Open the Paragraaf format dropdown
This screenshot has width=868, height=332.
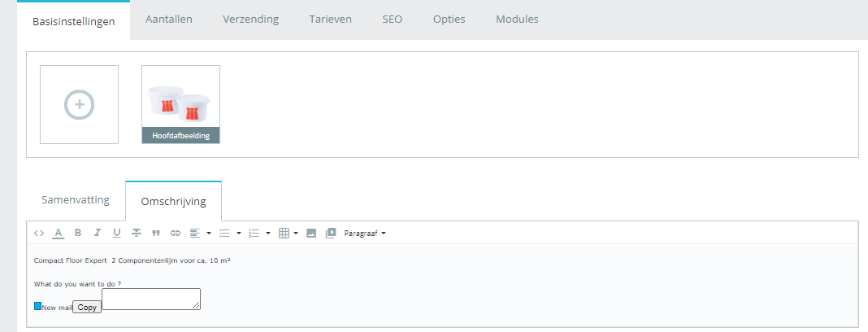[x=365, y=234]
